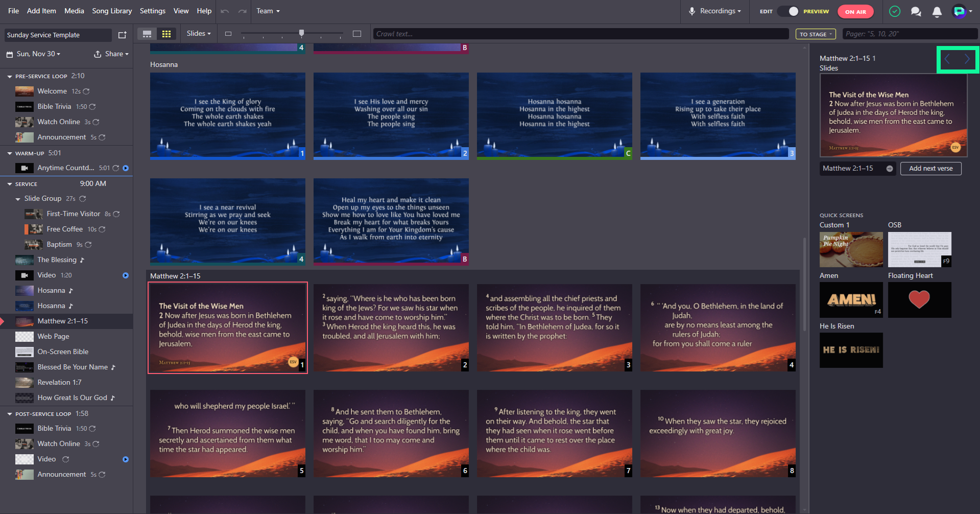Click loop icon next to Free Coffee 10s
The image size is (980, 514).
[102, 229]
